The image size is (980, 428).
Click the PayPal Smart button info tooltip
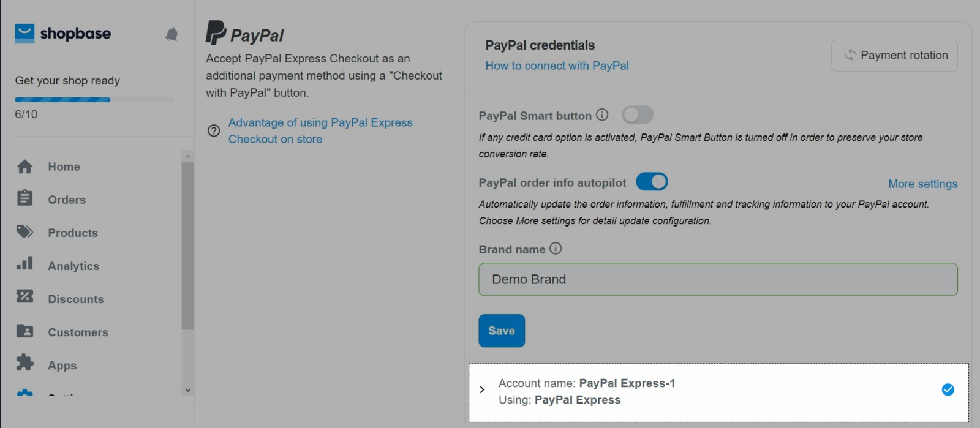coord(603,115)
